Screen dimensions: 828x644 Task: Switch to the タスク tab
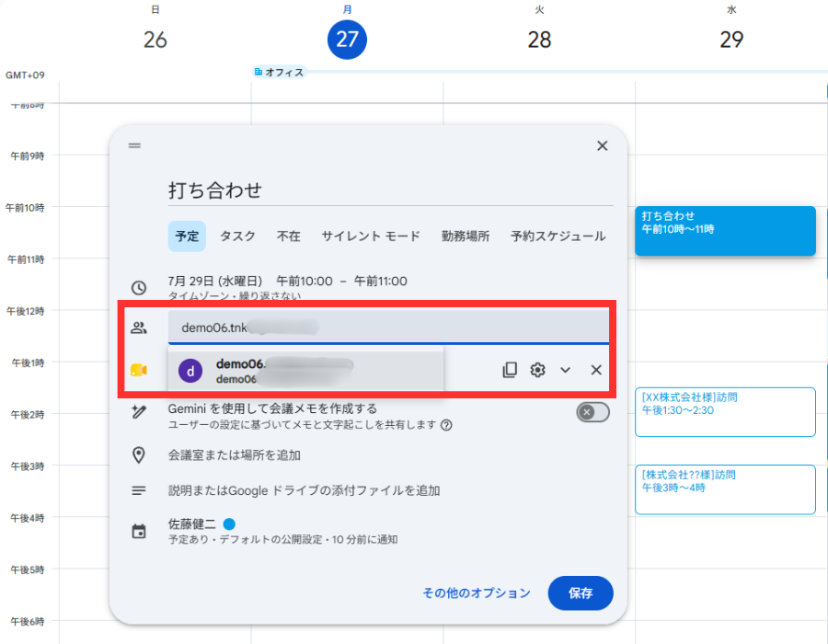point(237,236)
